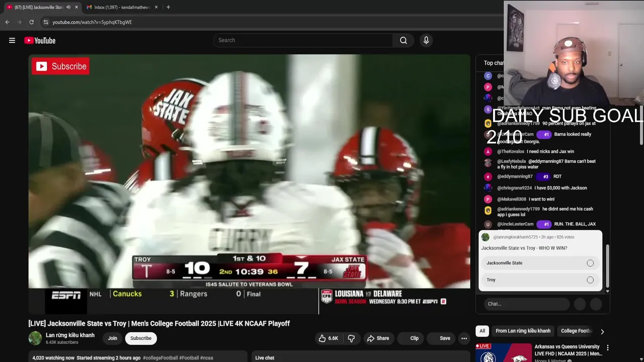Select From Lan rừng kiều khanh chip
The width and height of the screenshot is (644, 362).
(523, 331)
